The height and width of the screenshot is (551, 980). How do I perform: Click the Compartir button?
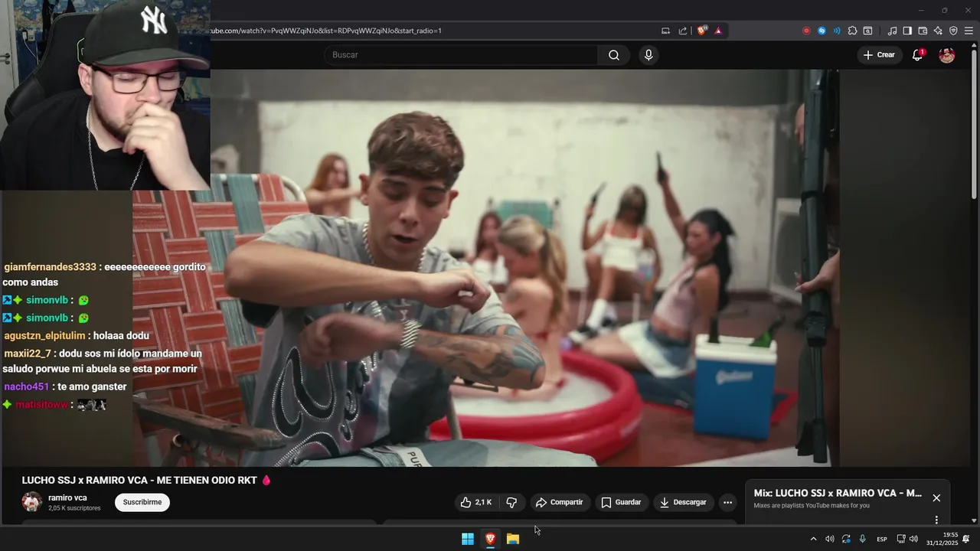point(560,502)
